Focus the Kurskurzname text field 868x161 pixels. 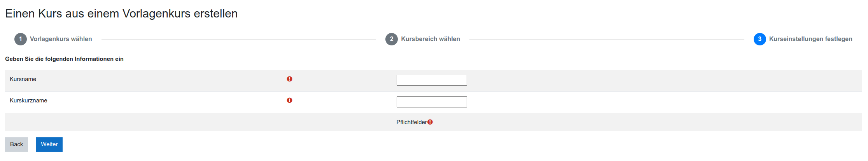coord(432,102)
